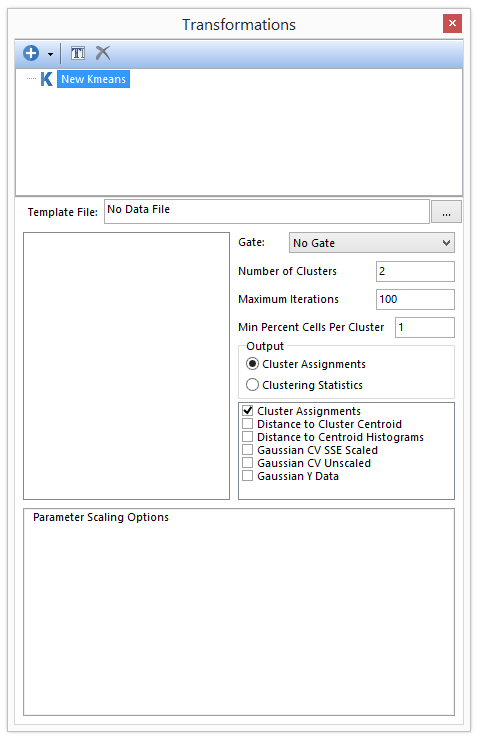Click the Number of Clusters field

[415, 272]
